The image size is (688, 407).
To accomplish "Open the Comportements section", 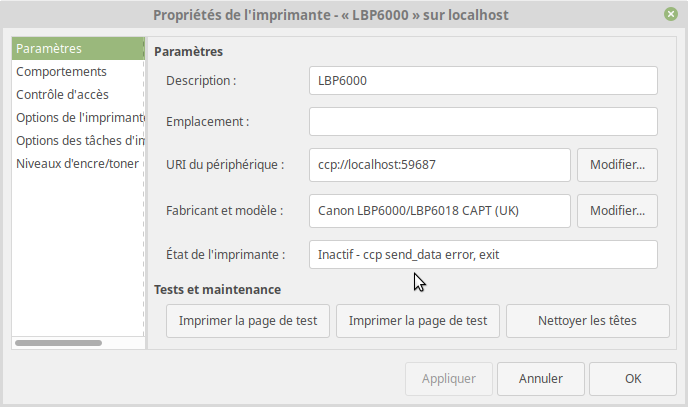I will [61, 72].
